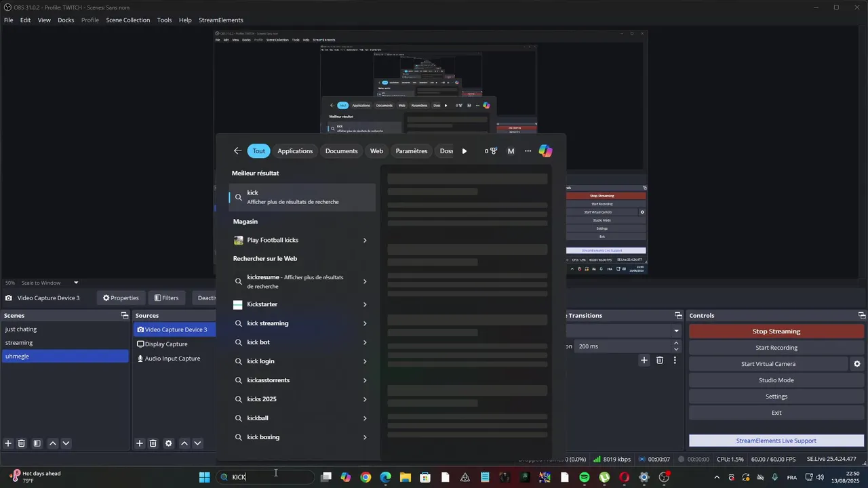Add a transition with plus icon
Image resolution: width=868 pixels, height=488 pixels.
pyautogui.click(x=644, y=360)
